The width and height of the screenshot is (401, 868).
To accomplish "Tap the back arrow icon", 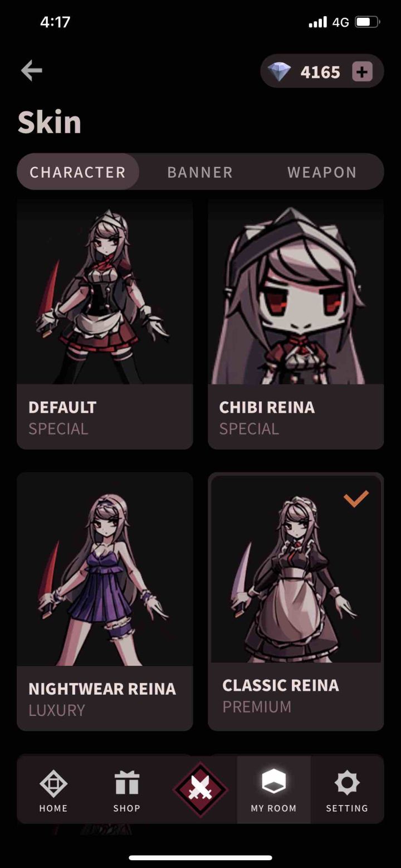I will [x=32, y=71].
